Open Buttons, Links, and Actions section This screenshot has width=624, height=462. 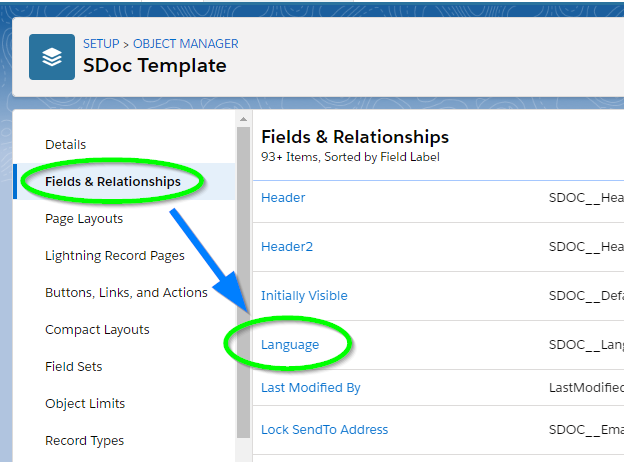[x=126, y=292]
